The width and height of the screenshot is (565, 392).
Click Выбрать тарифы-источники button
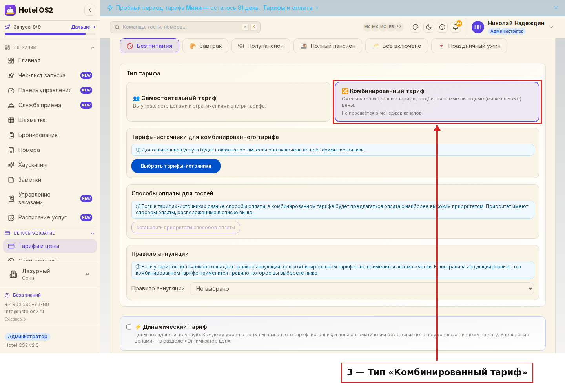pyautogui.click(x=176, y=166)
